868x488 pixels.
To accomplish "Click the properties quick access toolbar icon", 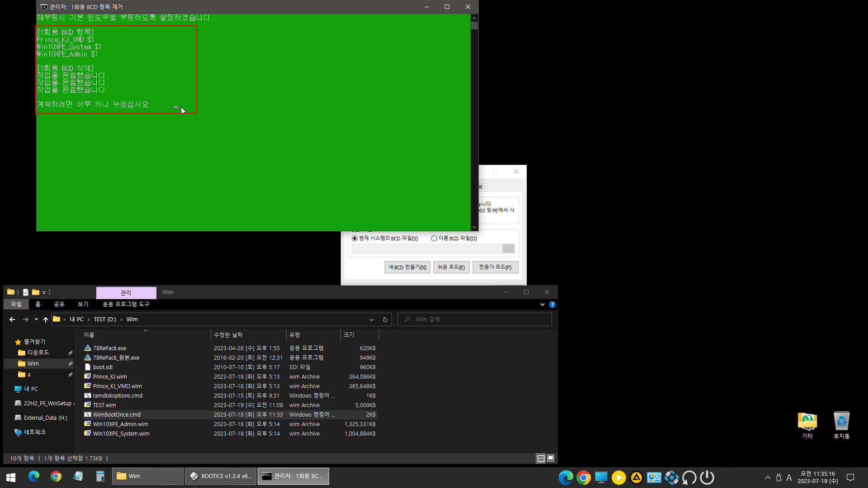I will pyautogui.click(x=26, y=292).
